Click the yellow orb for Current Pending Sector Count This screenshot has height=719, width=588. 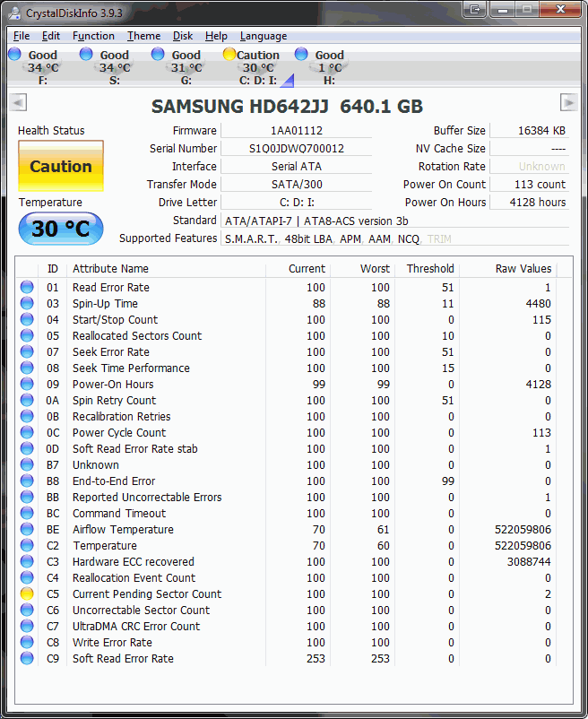(x=27, y=593)
